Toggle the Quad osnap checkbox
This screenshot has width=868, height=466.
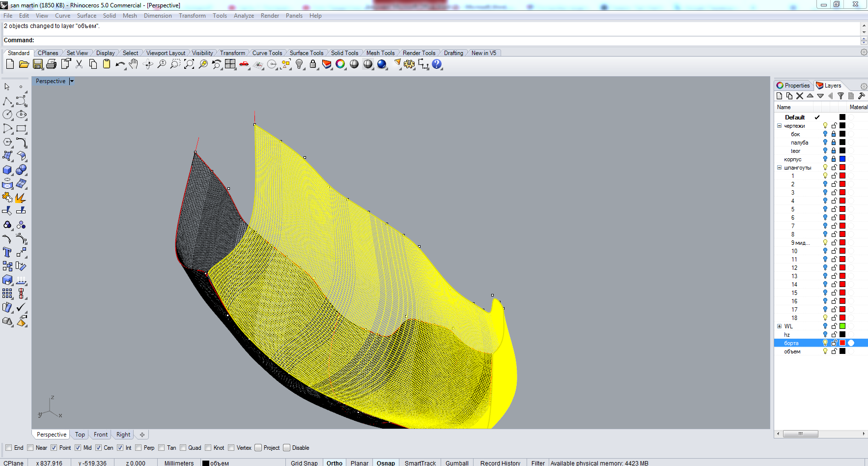click(x=183, y=448)
